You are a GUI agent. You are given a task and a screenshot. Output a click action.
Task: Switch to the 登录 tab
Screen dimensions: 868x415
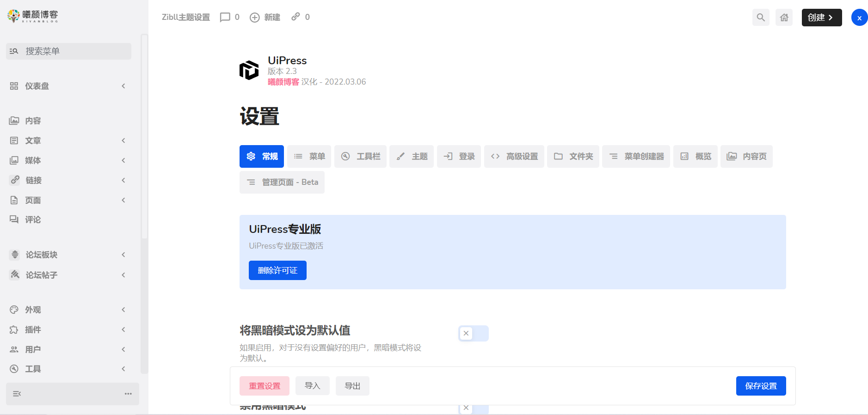click(459, 156)
